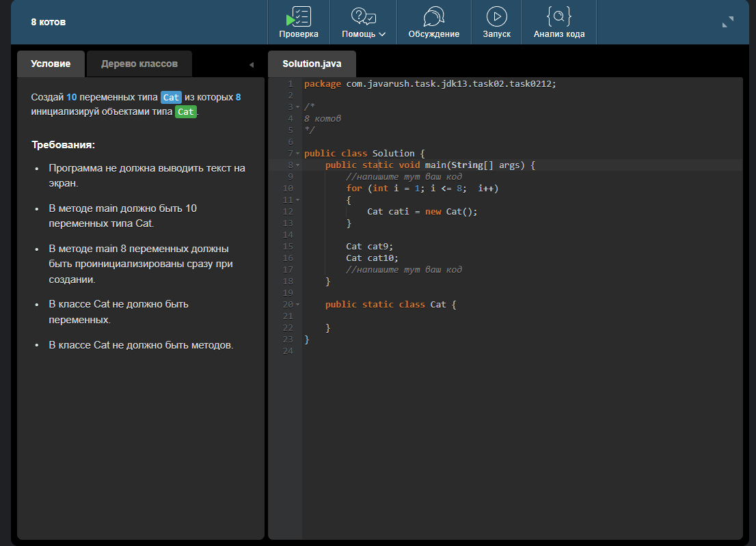Place cursor on the "Cat cati = new Cat();" line

pyautogui.click(x=422, y=212)
